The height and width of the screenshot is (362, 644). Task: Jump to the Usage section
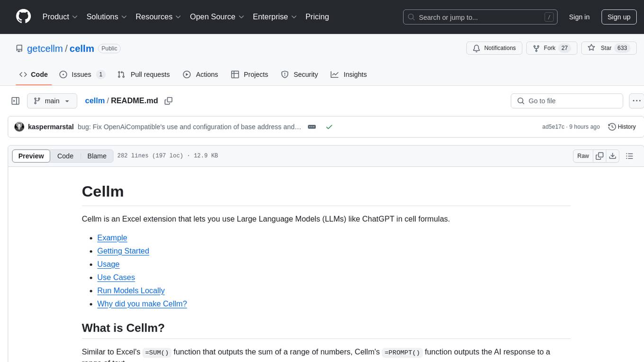[108, 264]
